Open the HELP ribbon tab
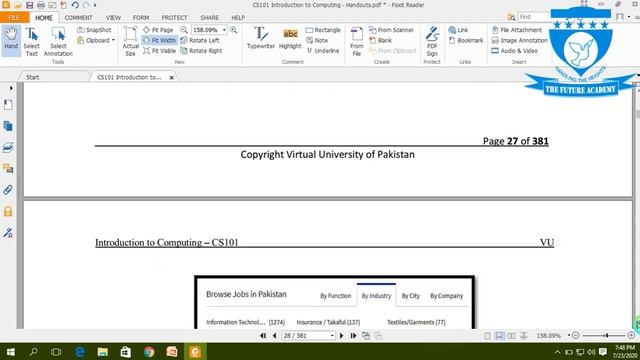This screenshot has width=640, height=360. tap(238, 18)
